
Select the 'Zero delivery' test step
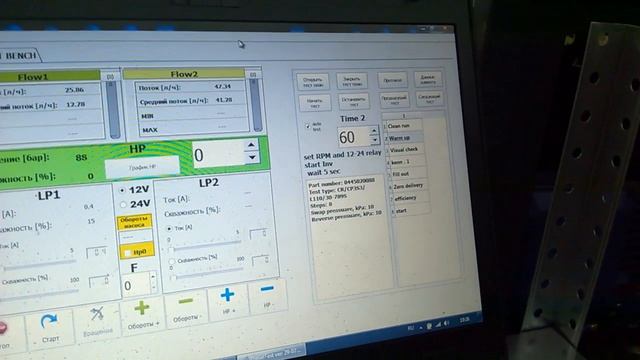click(x=409, y=186)
